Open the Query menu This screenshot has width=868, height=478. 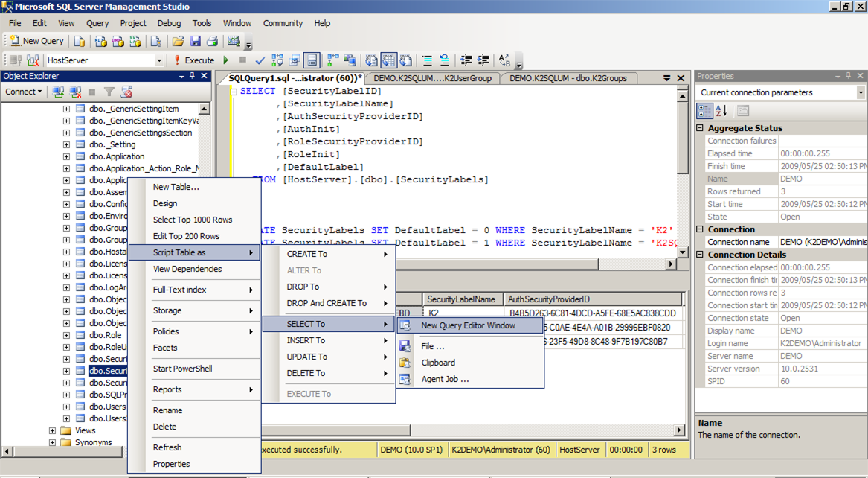pyautogui.click(x=97, y=23)
